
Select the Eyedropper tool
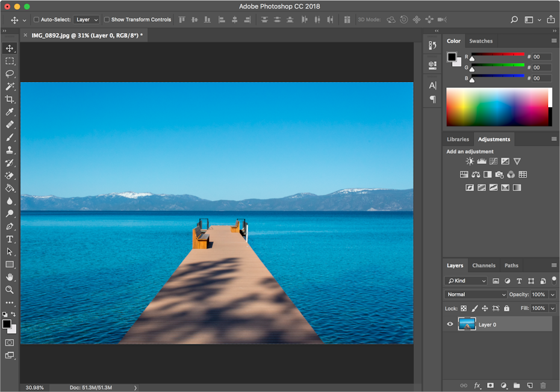pyautogui.click(x=10, y=112)
